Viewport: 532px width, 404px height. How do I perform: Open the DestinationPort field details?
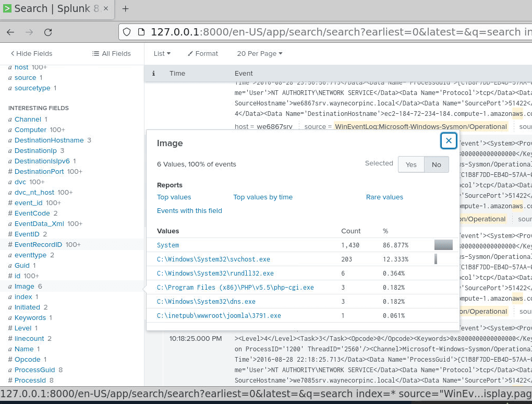coord(39,172)
